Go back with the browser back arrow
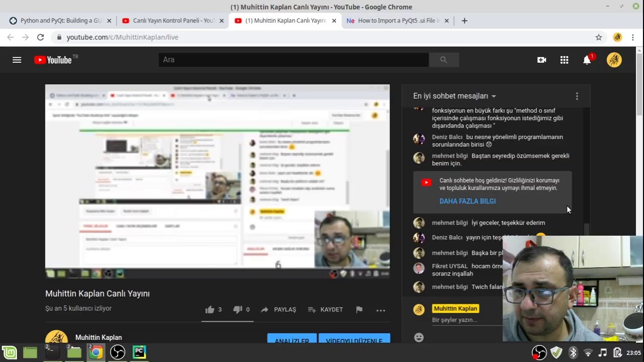Image resolution: width=644 pixels, height=362 pixels. [11, 37]
